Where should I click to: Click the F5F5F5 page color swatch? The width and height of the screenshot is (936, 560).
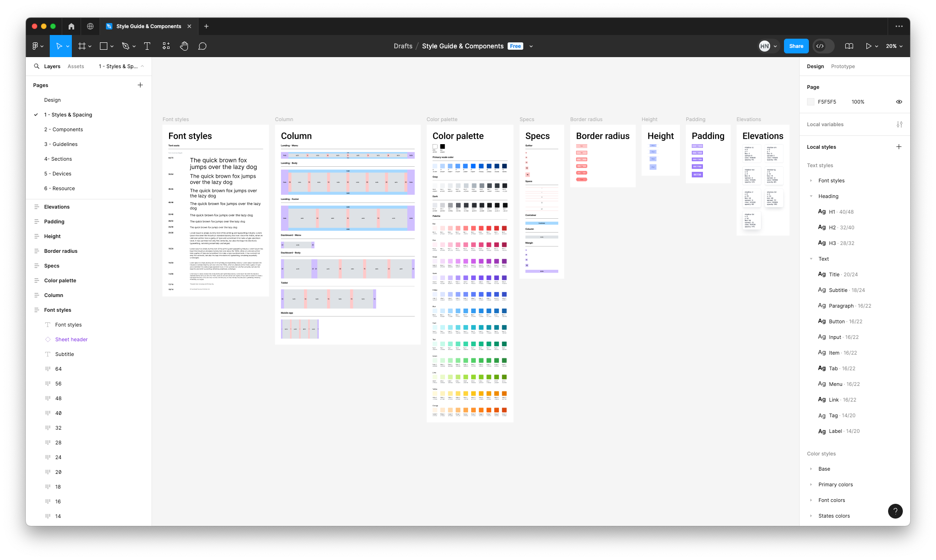pos(811,102)
